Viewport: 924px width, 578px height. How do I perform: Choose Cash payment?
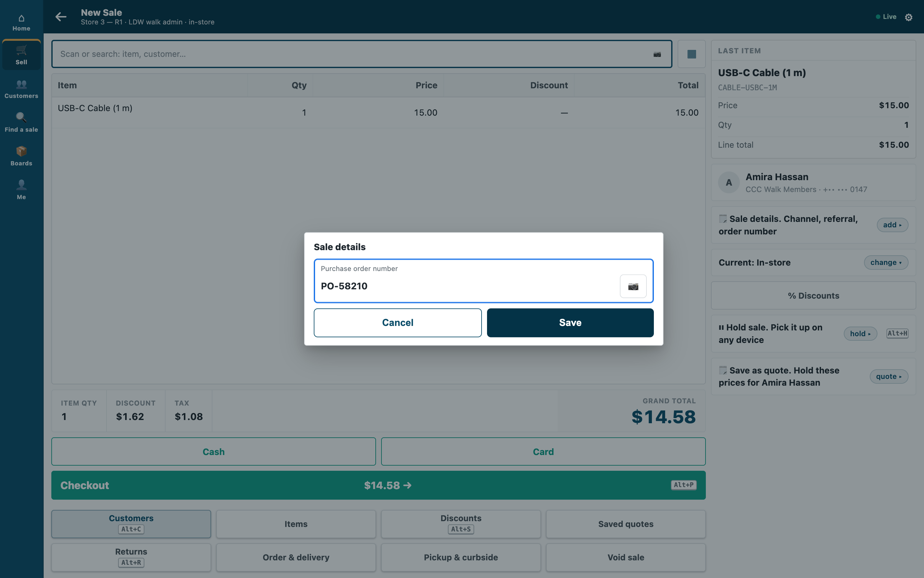213,452
